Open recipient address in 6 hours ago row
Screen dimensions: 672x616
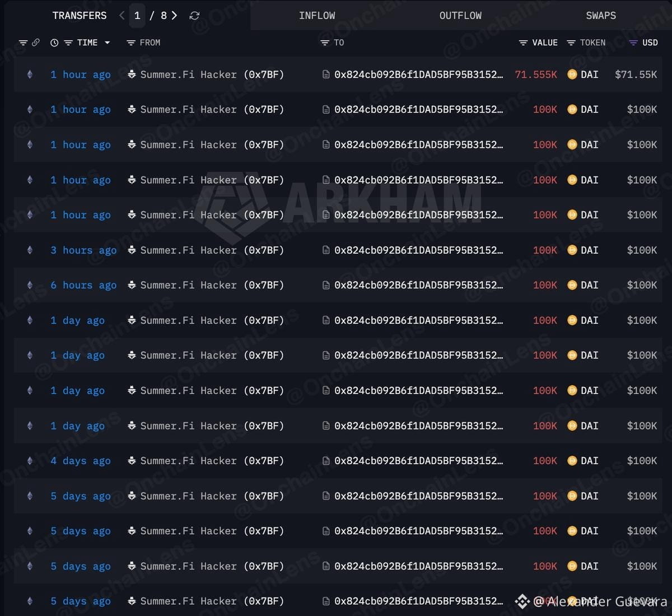click(x=419, y=285)
